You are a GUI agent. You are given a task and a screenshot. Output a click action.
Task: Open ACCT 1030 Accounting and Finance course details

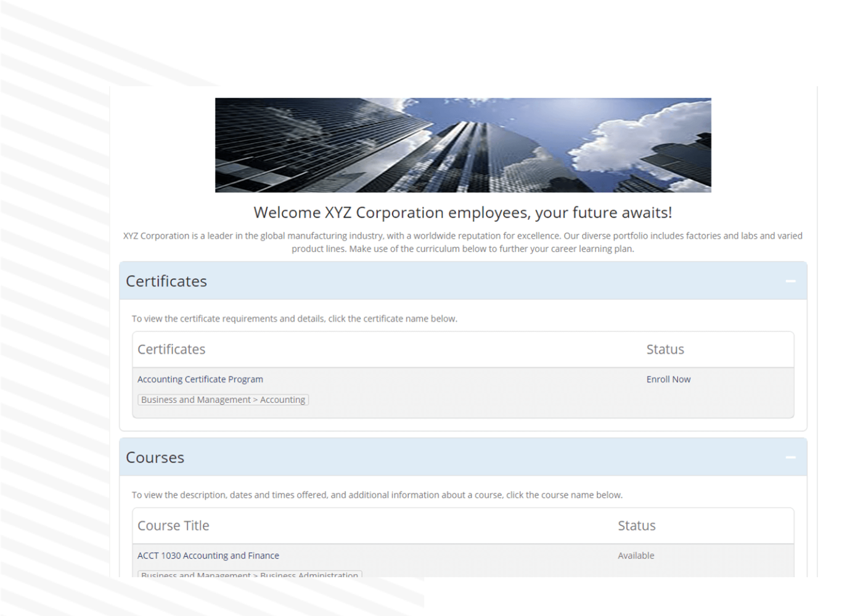[208, 555]
